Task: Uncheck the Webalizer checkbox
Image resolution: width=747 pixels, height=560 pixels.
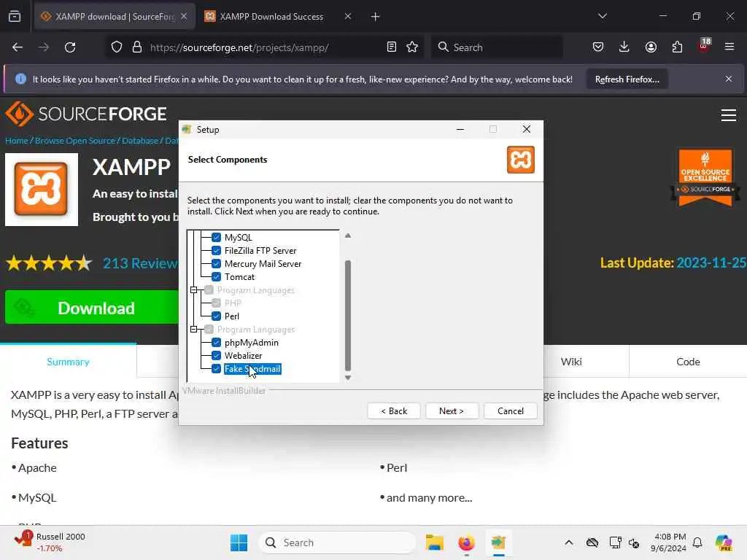Action: 216,355
